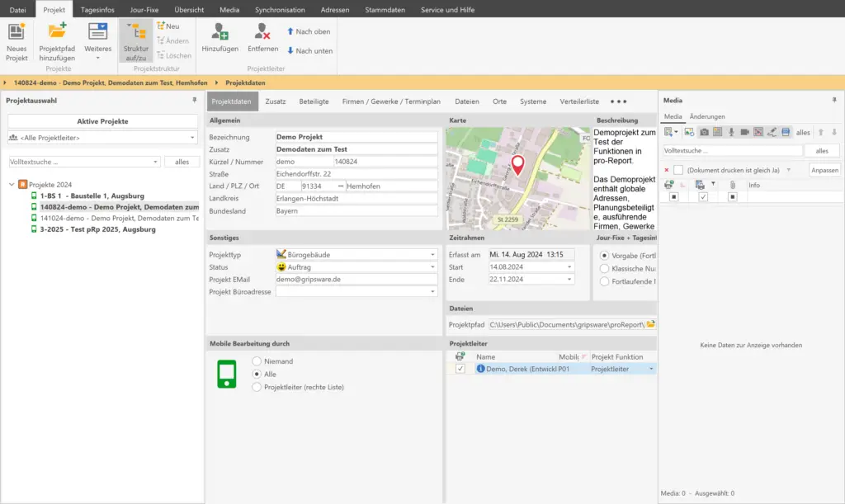Open the Alle Projektleiter dropdown
This screenshot has height=504, width=845.
[x=192, y=138]
